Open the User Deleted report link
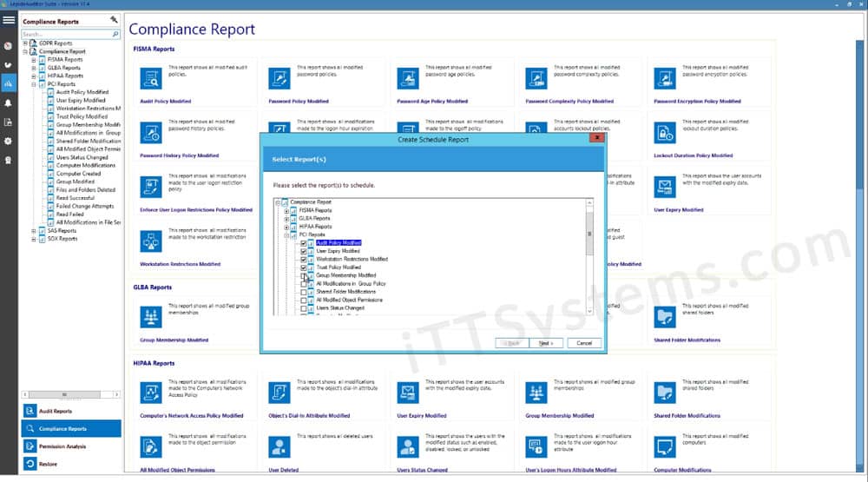Viewport: 868px width, 482px height. (x=284, y=470)
